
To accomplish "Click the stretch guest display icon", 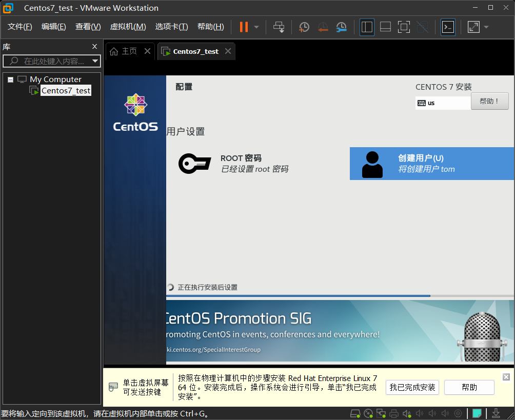I will tap(473, 27).
